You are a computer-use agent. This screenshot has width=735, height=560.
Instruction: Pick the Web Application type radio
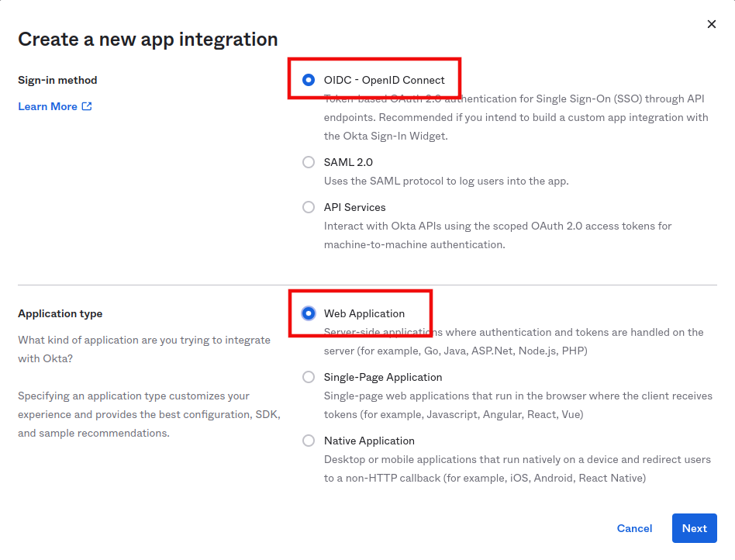tap(309, 313)
